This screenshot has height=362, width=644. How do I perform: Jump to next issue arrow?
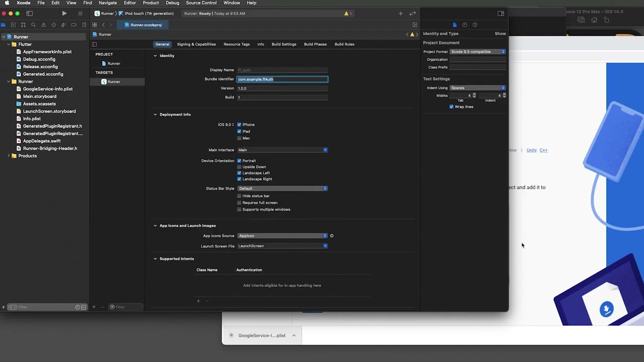417,34
